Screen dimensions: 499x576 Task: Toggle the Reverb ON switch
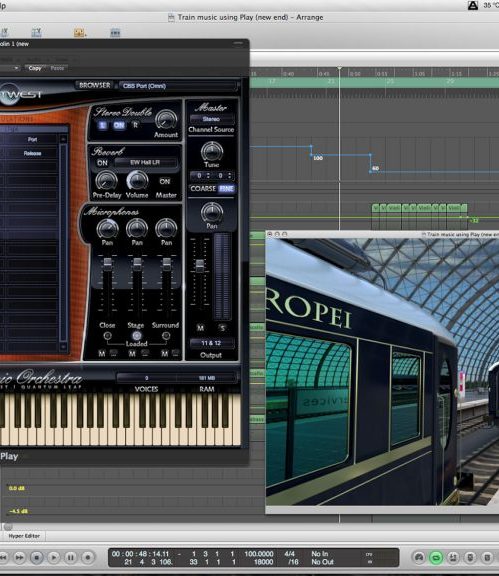click(102, 163)
